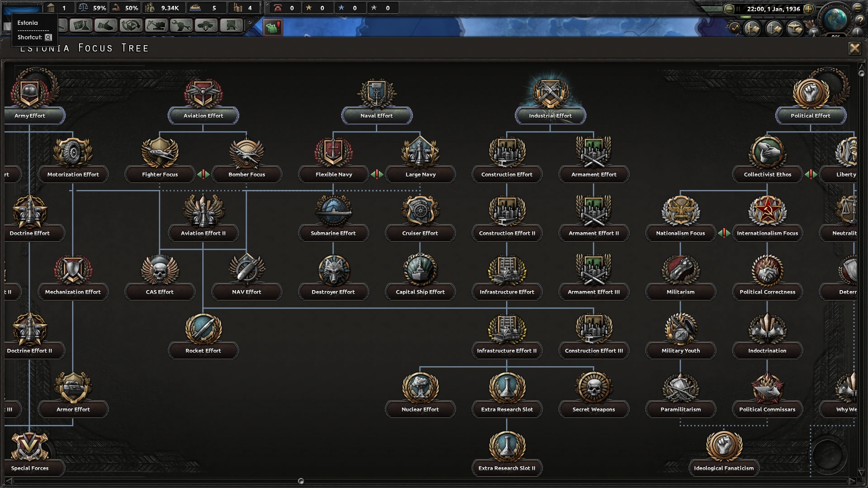Click the Construction crane icon
This screenshot has width=868, height=488.
(156, 25)
